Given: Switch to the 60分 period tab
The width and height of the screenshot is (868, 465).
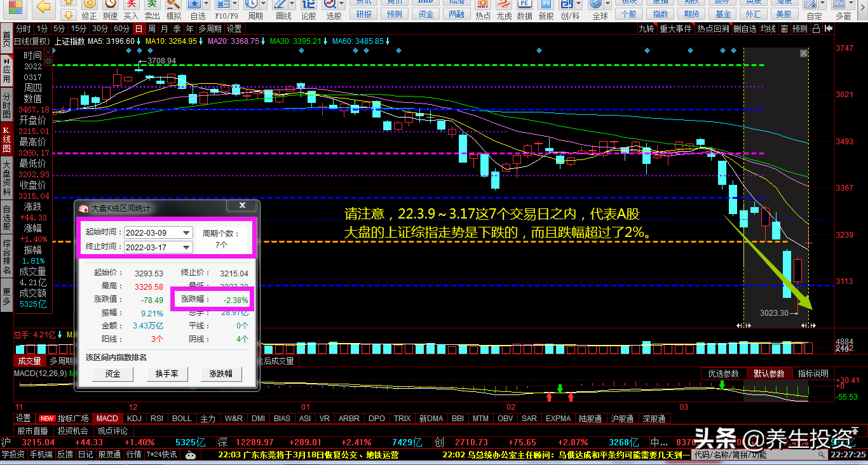Looking at the screenshot, I should (x=121, y=29).
